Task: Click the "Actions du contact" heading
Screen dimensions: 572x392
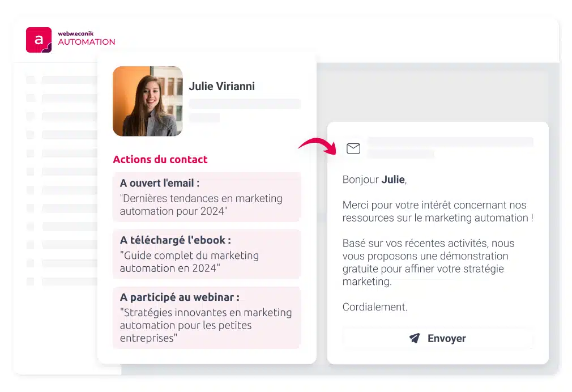Action: 160,160
